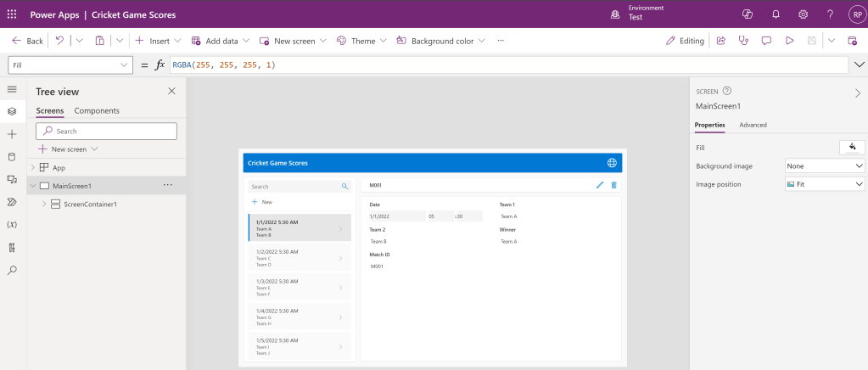Click the pencil edit icon on record M001
Screen dimensions: 868x370
tap(600, 185)
